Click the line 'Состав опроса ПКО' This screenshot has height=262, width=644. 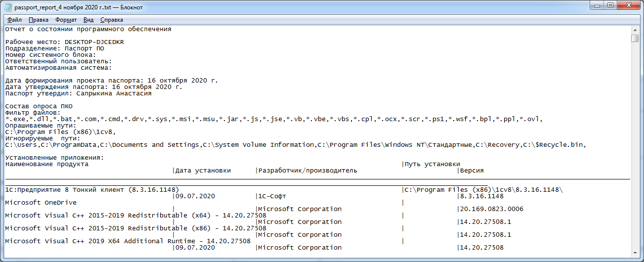pos(39,106)
